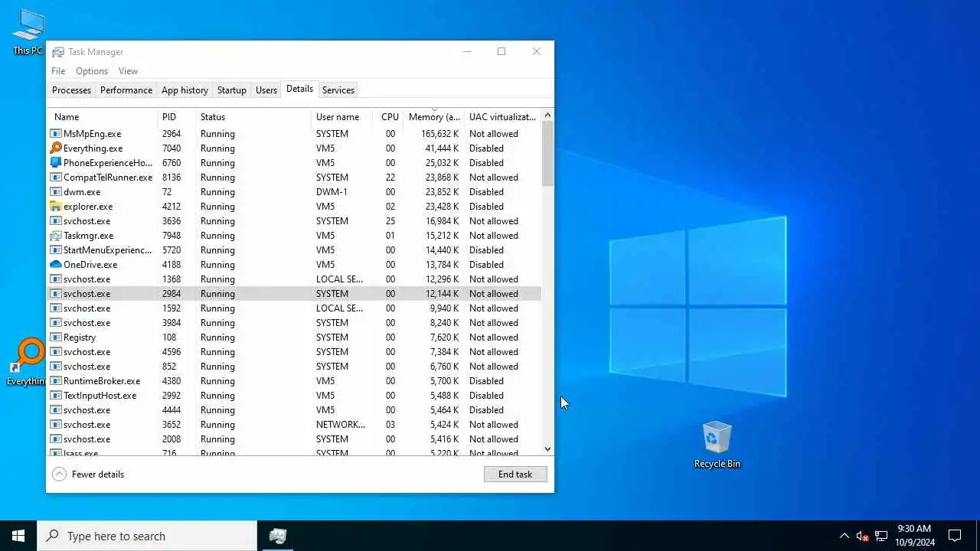Viewport: 980px width, 551px height.
Task: Select svchost.exe row with PID 3984
Action: coord(295,322)
